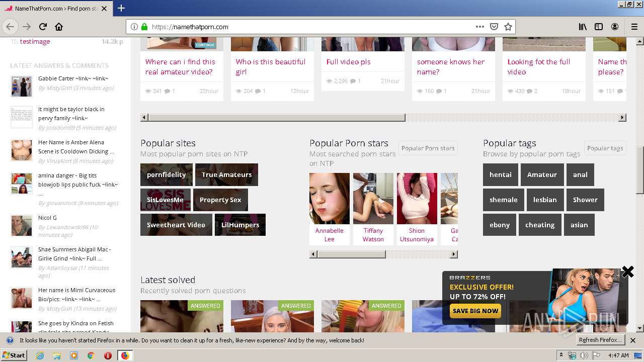
Task: Click questions carousel scrollbar right arrow
Action: tap(622, 118)
